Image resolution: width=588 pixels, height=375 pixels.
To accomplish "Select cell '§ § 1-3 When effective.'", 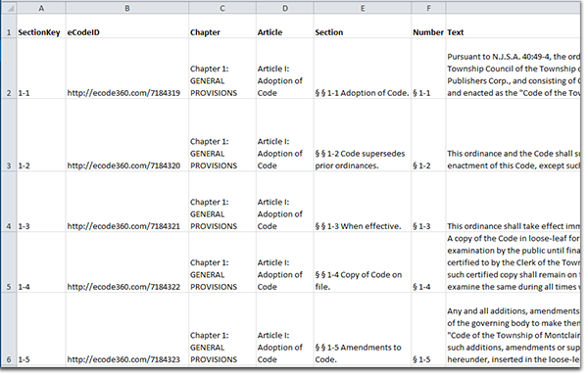I will tap(363, 202).
